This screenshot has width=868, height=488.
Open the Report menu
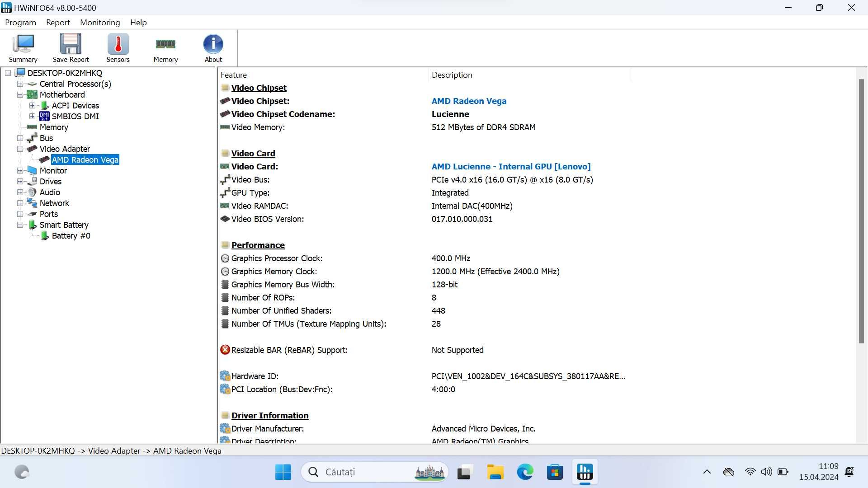pyautogui.click(x=58, y=23)
